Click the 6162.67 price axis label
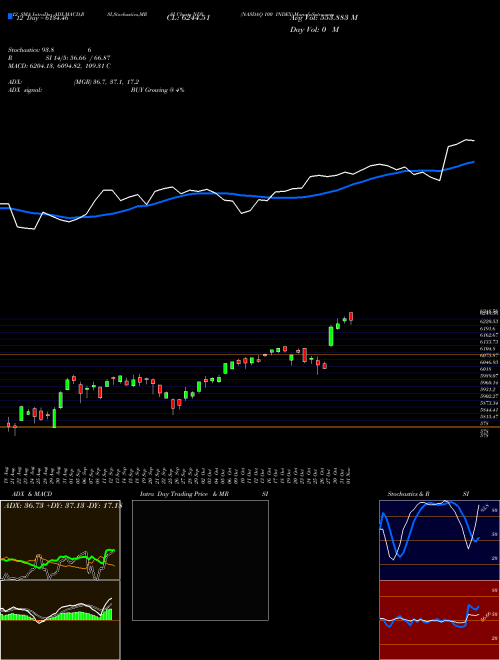Viewport: 500px width, 660px height. point(489,335)
